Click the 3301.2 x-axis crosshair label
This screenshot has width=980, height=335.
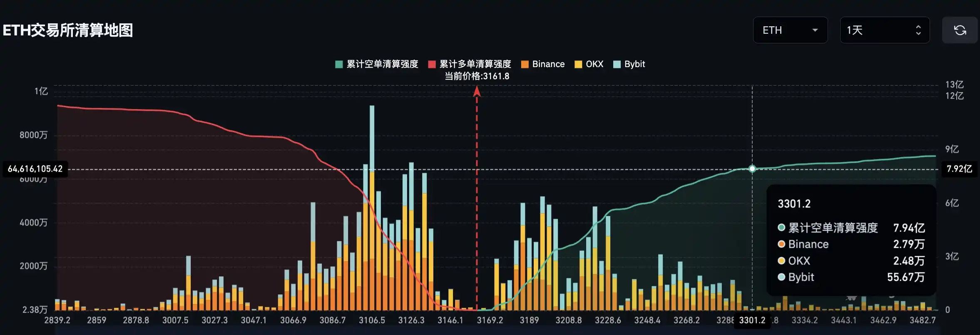pos(752,320)
